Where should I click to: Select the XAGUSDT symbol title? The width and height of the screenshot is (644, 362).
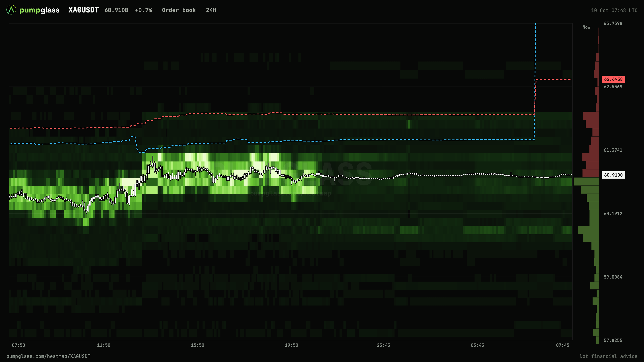click(x=84, y=10)
